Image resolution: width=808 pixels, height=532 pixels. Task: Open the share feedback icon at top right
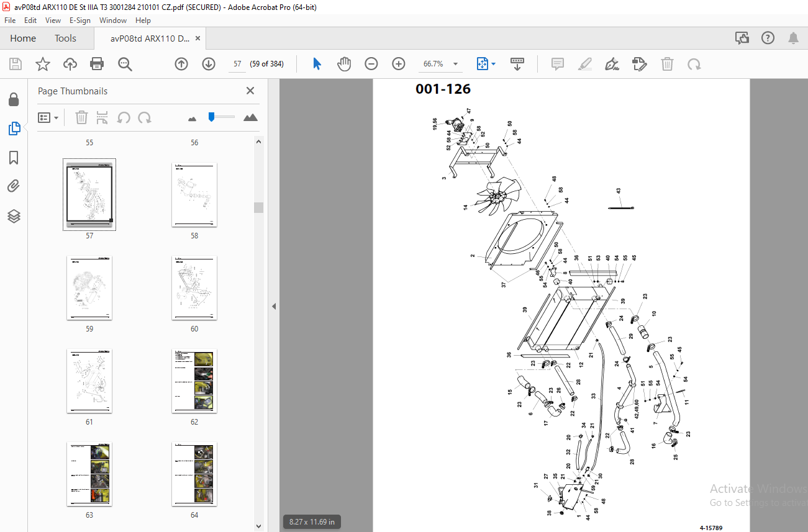742,38
